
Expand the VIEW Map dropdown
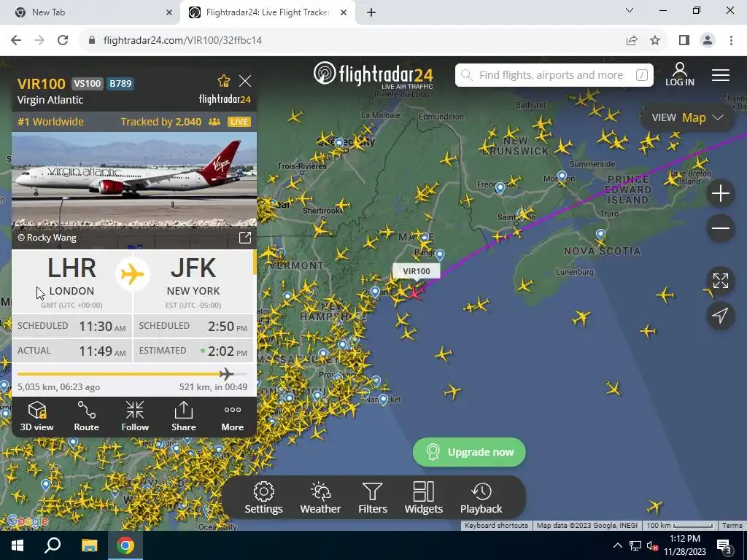coord(687,117)
